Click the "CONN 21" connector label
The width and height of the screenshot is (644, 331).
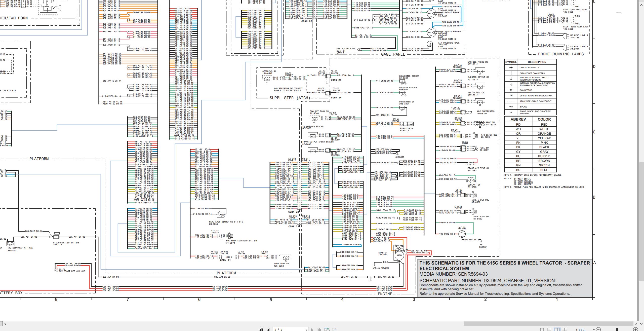click(x=225, y=260)
